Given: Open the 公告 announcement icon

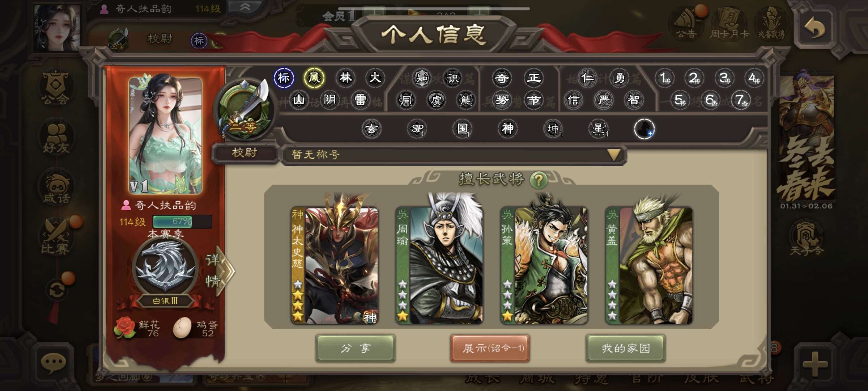Looking at the screenshot, I should pos(687,22).
